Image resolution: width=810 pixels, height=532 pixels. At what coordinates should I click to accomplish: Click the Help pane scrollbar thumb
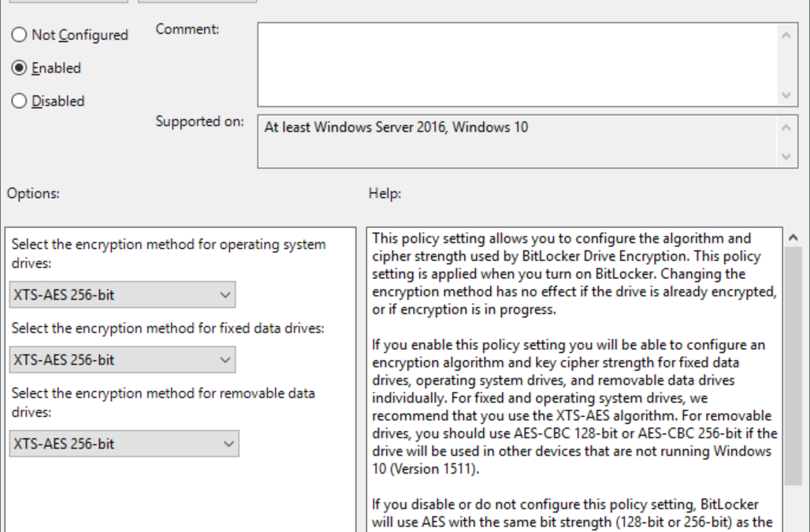tap(793, 366)
